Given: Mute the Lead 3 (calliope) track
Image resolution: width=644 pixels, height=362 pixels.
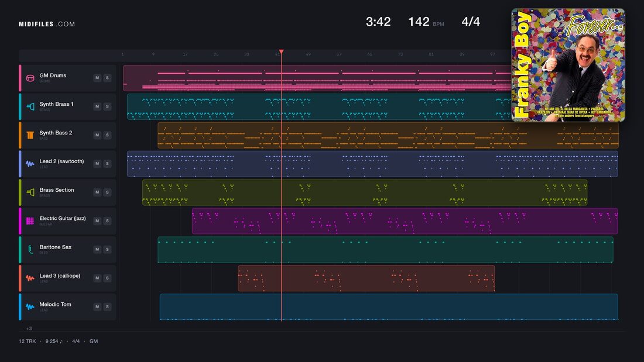Looking at the screenshot, I should [97, 278].
